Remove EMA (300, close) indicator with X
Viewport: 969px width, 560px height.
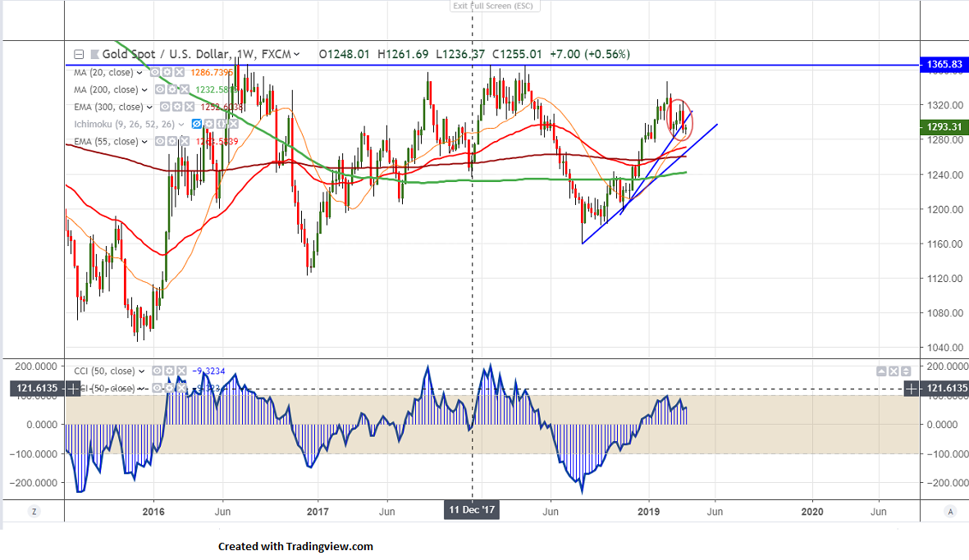click(x=189, y=107)
